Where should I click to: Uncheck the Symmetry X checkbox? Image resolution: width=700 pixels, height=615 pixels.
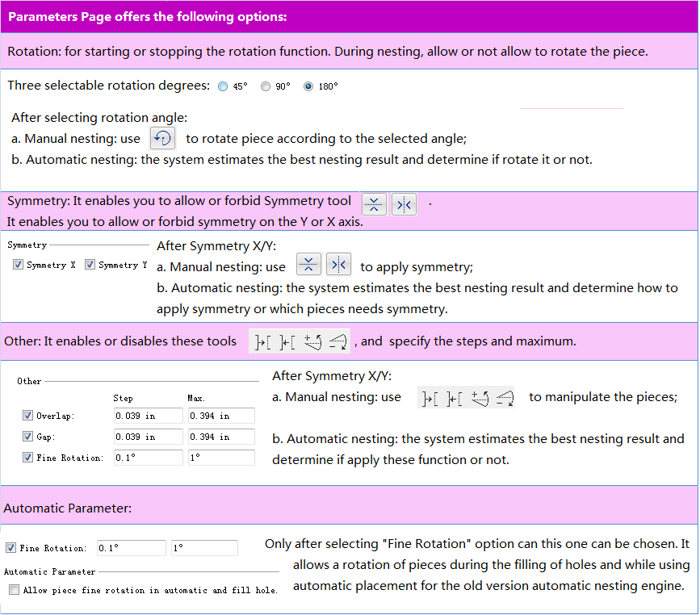pos(19,265)
